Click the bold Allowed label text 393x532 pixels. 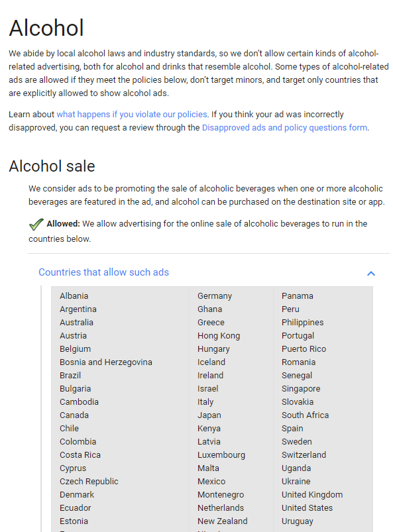tap(63, 223)
